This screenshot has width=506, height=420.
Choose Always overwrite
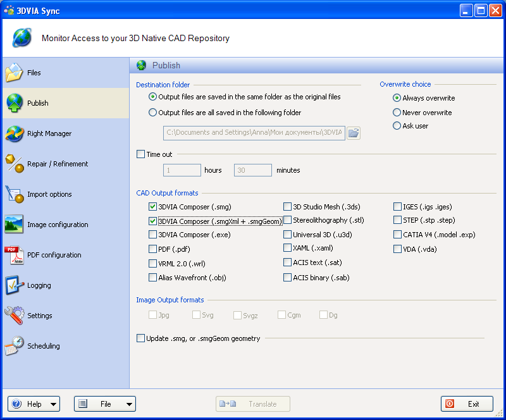397,98
